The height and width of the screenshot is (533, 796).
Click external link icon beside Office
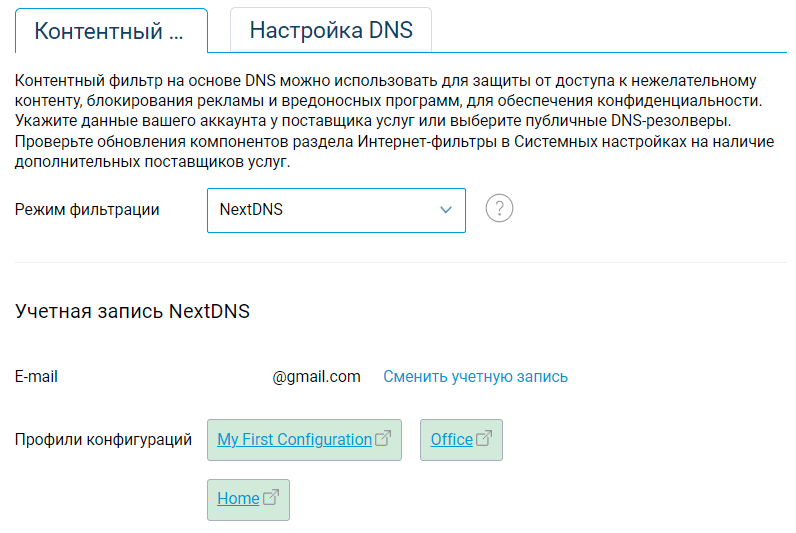[484, 439]
